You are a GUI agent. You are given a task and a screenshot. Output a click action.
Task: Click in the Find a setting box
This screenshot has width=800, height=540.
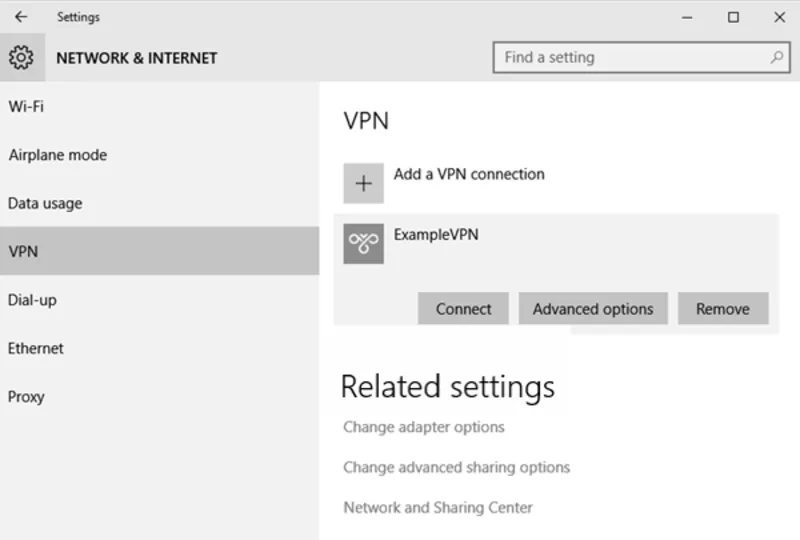[630, 58]
